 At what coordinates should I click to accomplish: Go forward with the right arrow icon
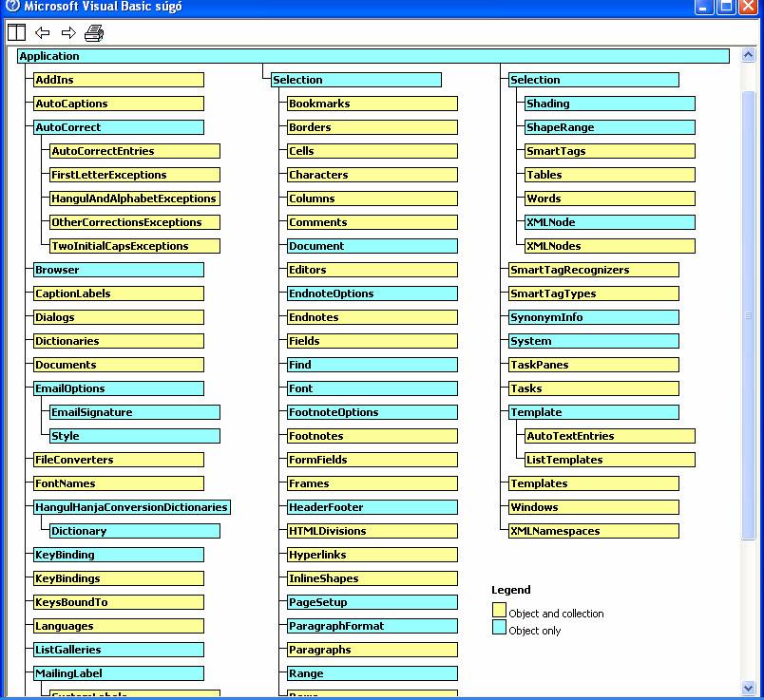tap(68, 32)
